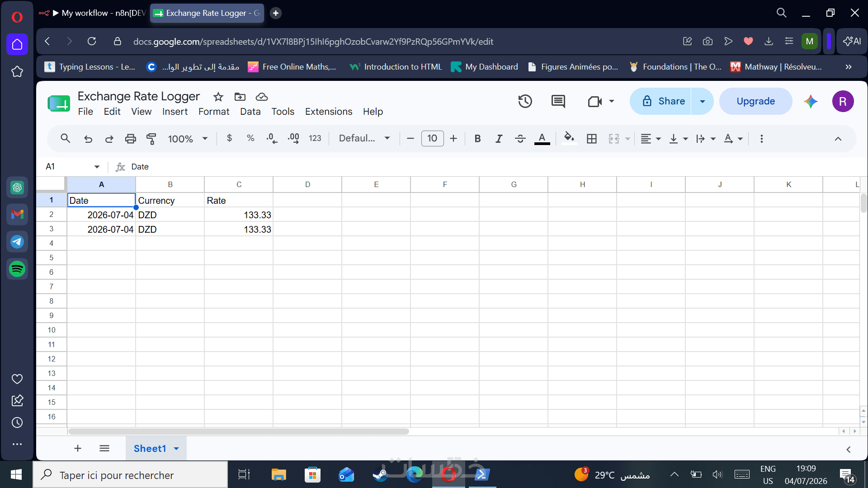Expand the Share options arrow
The width and height of the screenshot is (868, 488).
tap(703, 101)
